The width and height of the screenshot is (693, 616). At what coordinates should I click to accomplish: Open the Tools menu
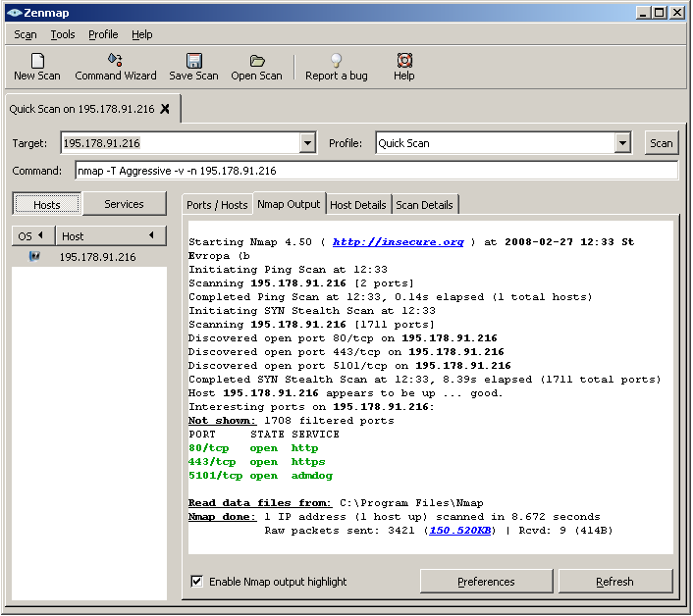click(63, 34)
